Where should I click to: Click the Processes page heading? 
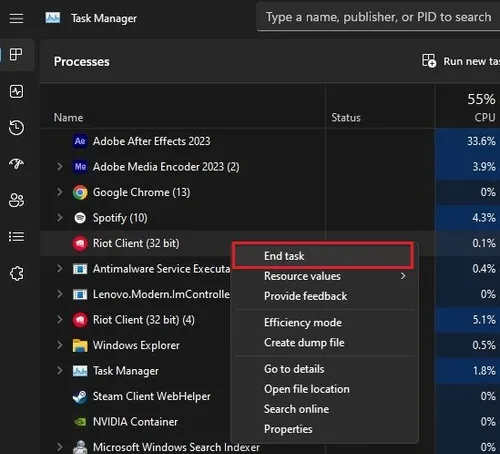[x=82, y=62]
